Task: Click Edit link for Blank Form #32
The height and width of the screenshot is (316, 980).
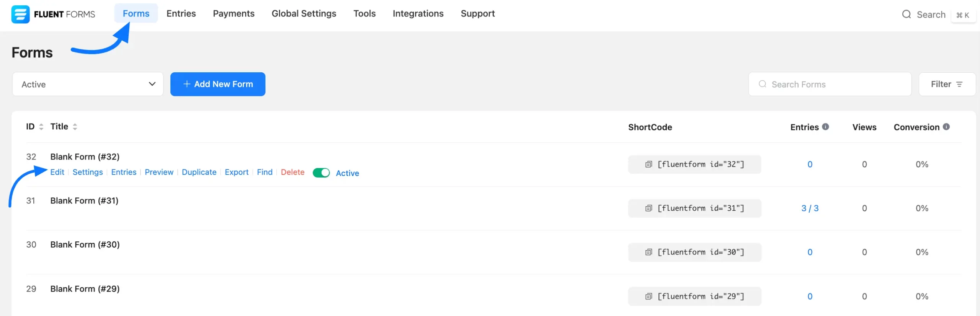Action: (x=57, y=172)
